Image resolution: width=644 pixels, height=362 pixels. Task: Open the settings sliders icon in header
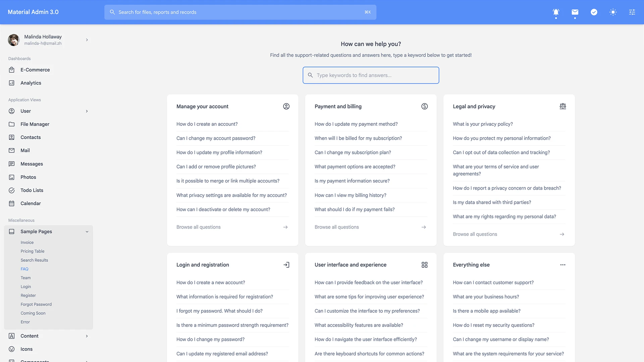pos(632,12)
